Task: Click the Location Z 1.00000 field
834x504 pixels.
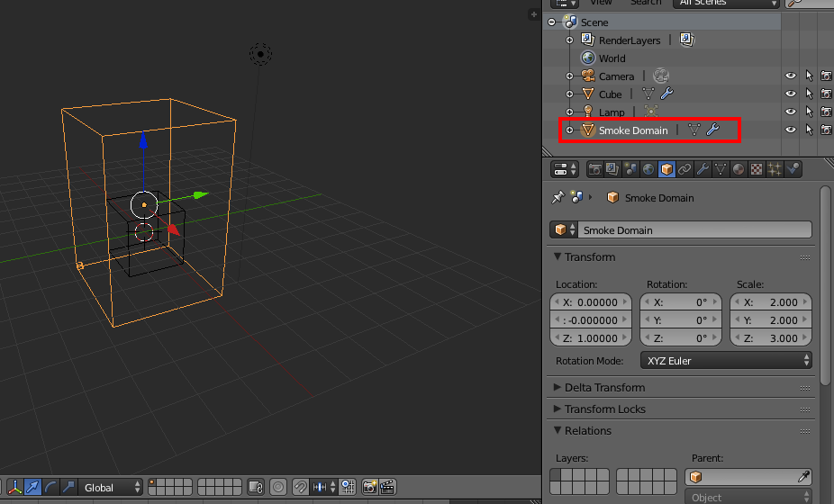Action: (x=591, y=338)
